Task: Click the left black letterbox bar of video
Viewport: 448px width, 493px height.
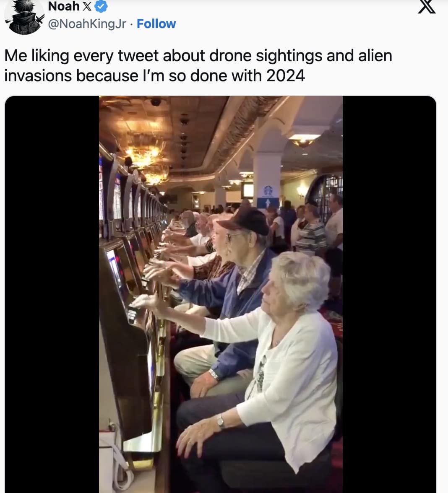Action: click(x=52, y=294)
